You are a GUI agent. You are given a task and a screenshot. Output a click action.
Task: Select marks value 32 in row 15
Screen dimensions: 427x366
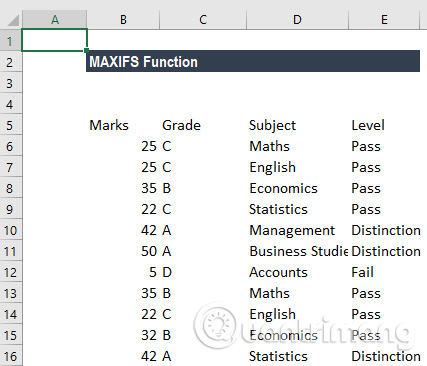[x=123, y=335]
